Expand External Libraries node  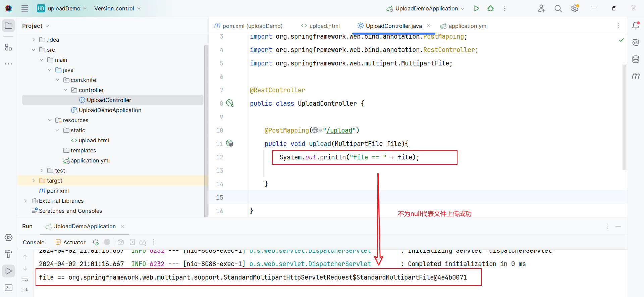[x=25, y=201]
